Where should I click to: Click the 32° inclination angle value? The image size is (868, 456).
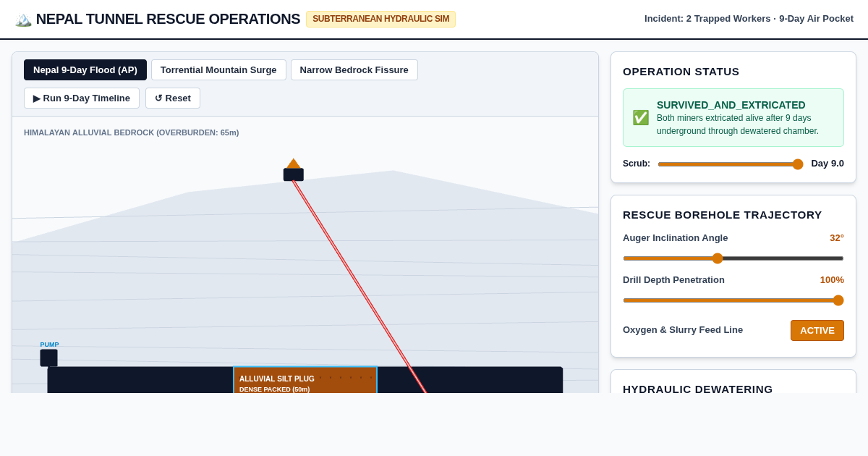pyautogui.click(x=837, y=238)
